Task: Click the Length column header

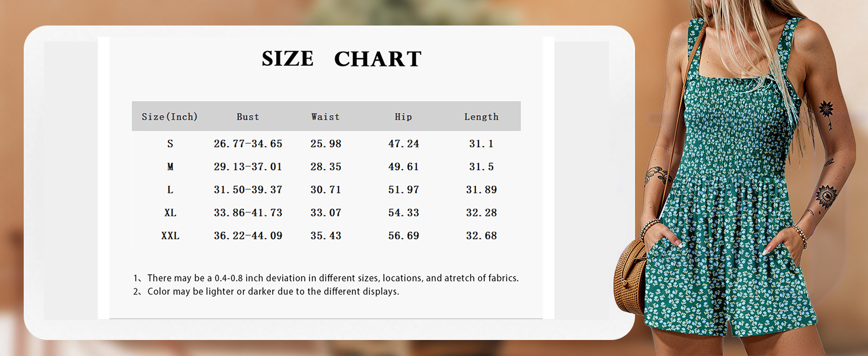Action: (481, 117)
